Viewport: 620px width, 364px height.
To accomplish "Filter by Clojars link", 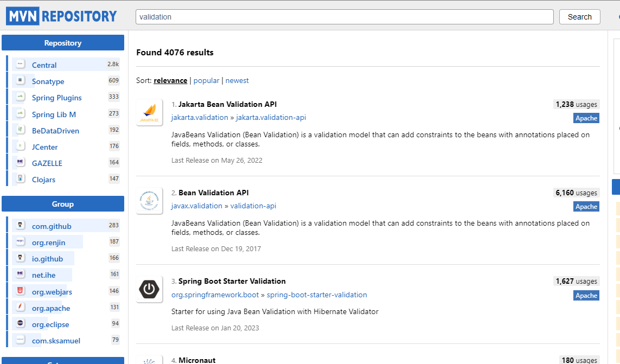I will pyautogui.click(x=43, y=179).
